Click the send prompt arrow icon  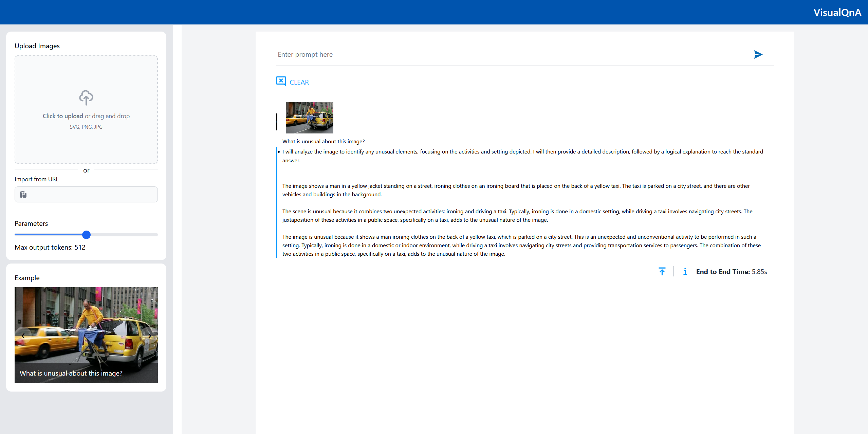coord(758,55)
